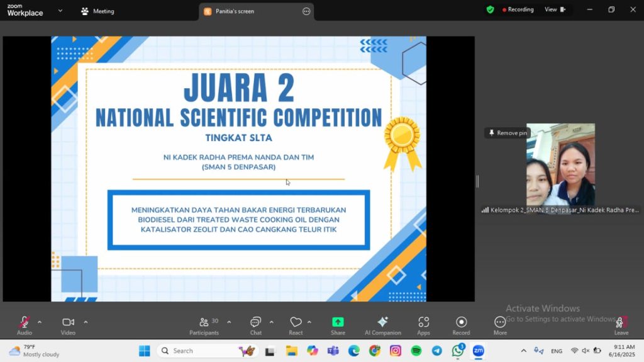The height and width of the screenshot is (362, 644).
Task: Turn on the Video camera
Action: [68, 323]
